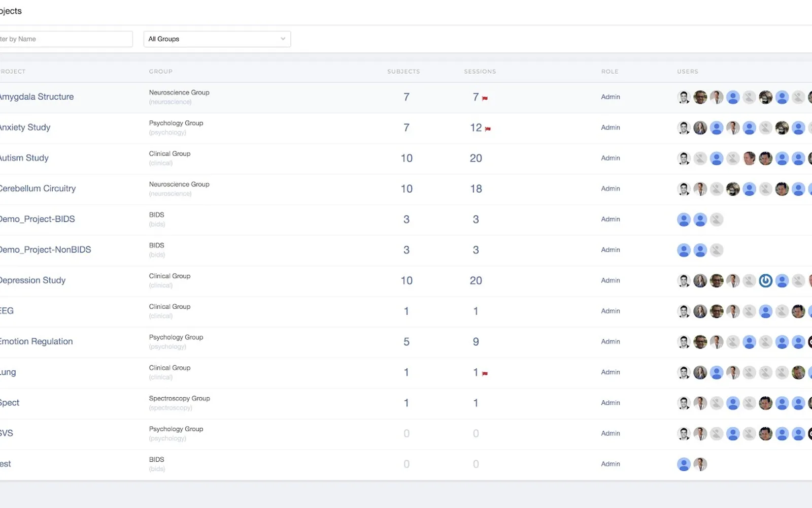Click the grey placeholder avatar in Demo_Project-BIDS row

[x=716, y=219]
